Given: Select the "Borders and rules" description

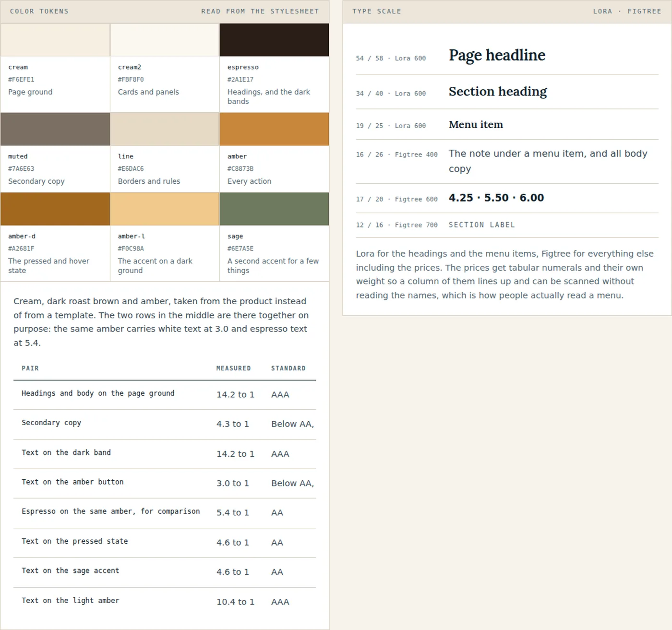Looking at the screenshot, I should tap(149, 181).
